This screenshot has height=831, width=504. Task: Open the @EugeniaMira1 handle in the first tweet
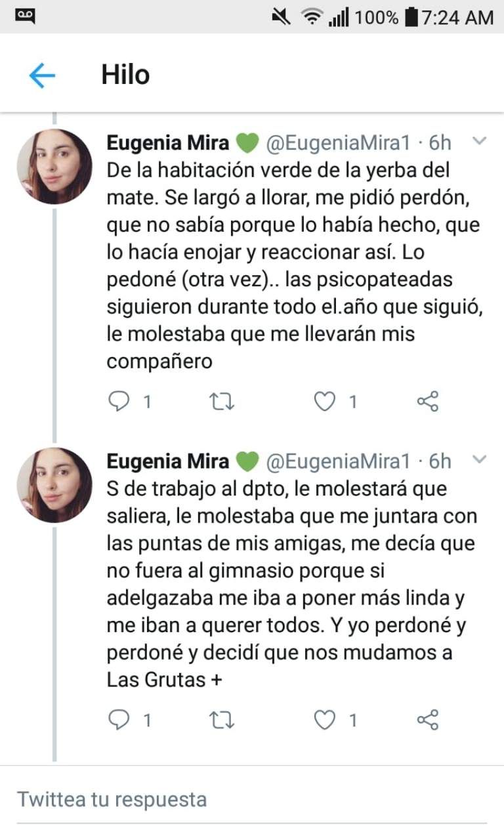[x=337, y=142]
